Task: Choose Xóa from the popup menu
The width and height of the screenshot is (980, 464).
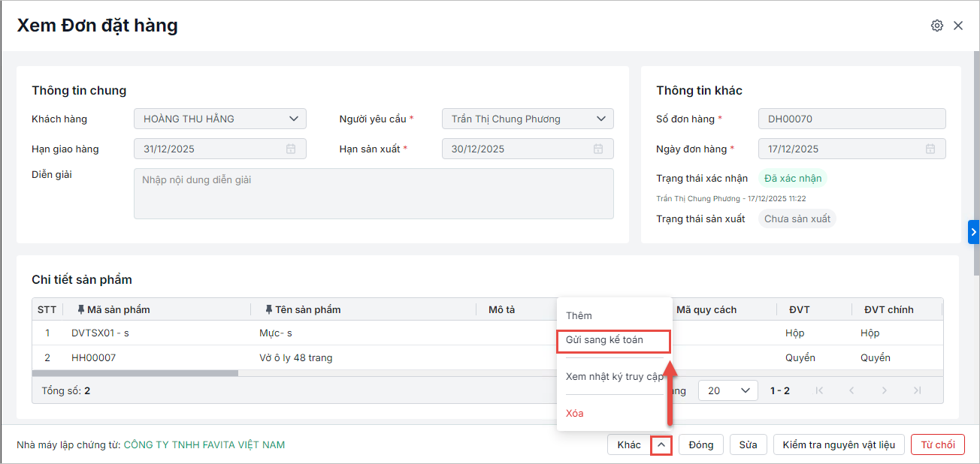Action: point(575,413)
